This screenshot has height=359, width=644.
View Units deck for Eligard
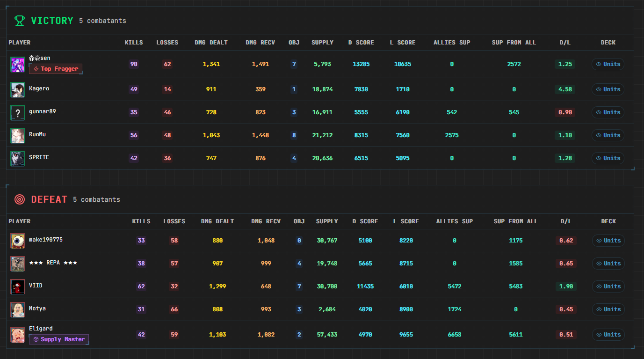tap(608, 335)
